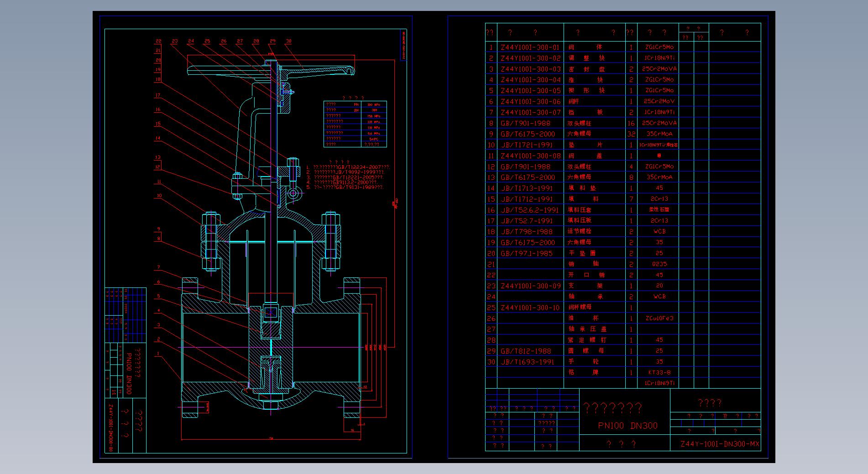Image resolution: width=868 pixels, height=474 pixels.
Task: Click quantity 32 in row 9
Action: [631, 134]
